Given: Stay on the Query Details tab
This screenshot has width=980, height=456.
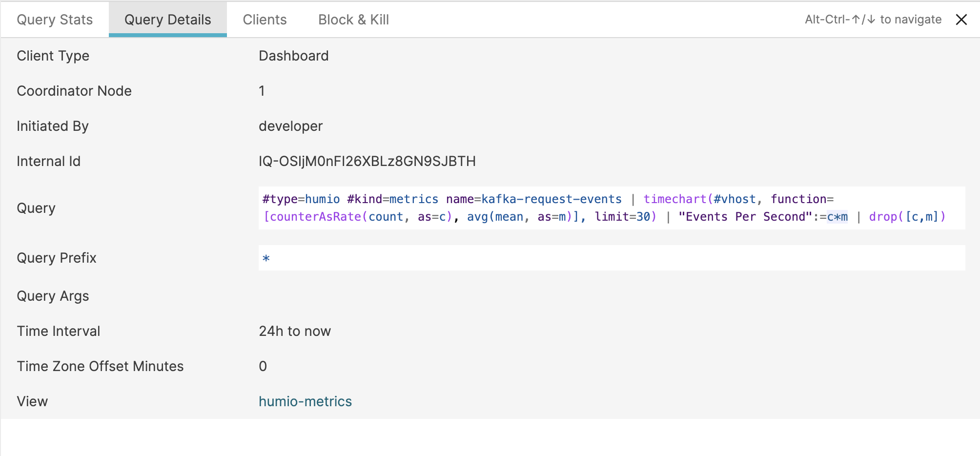Looking at the screenshot, I should point(167,20).
